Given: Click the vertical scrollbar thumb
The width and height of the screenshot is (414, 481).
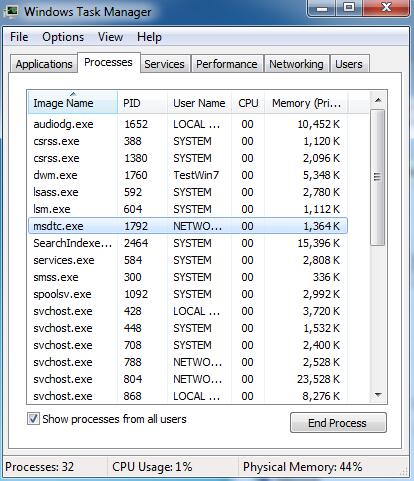Looking at the screenshot, I should (378, 177).
